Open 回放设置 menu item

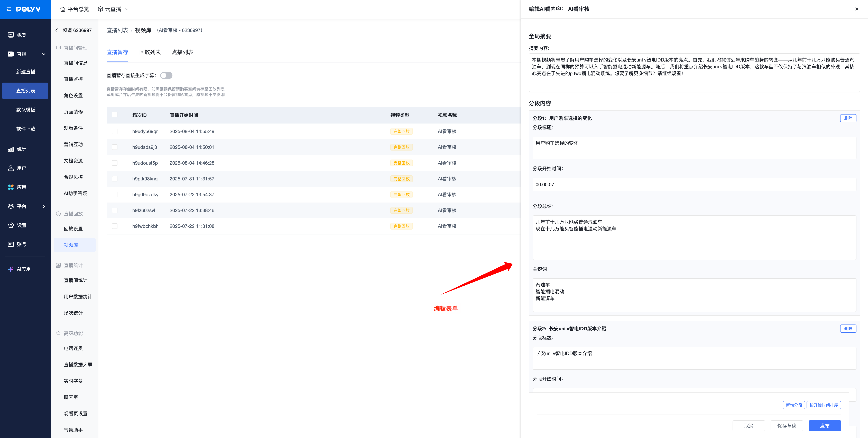pos(73,229)
